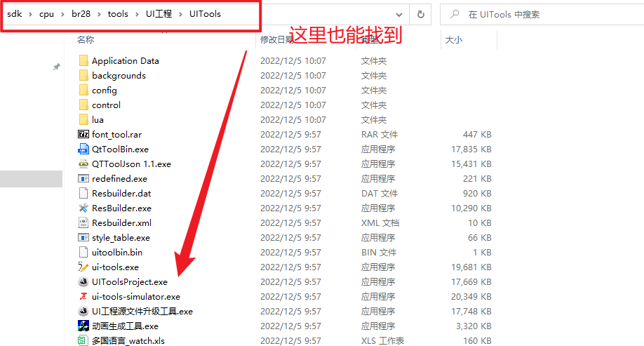Select the 动画生成工具.exe icon

click(x=83, y=326)
